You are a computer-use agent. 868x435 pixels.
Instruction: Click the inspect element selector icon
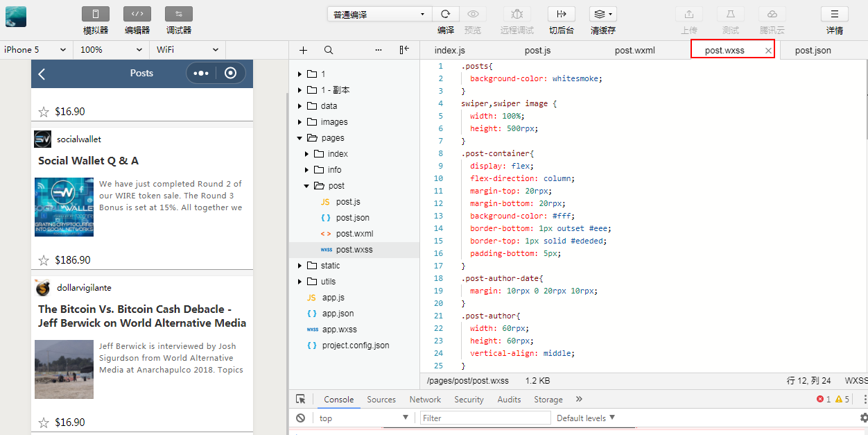pos(301,399)
